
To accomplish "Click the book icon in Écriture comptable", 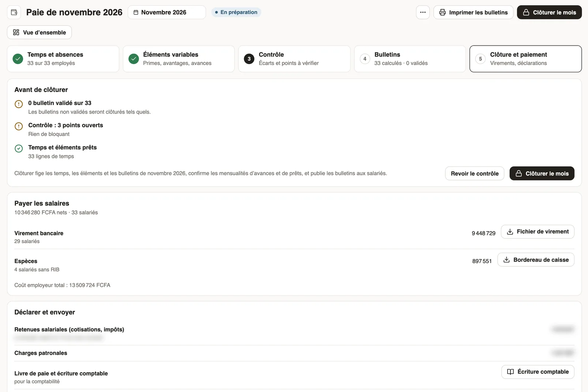I will click(x=510, y=372).
